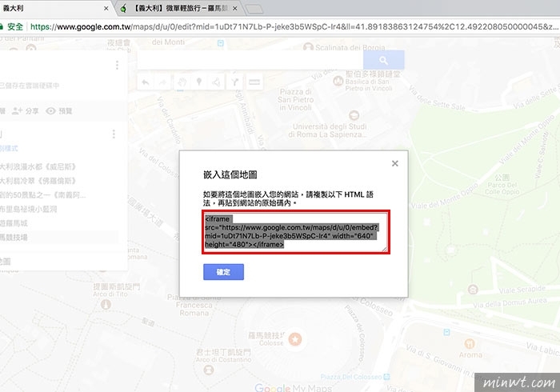The height and width of the screenshot is (392, 560).
Task: Click the undo arrow tool
Action: point(146,82)
